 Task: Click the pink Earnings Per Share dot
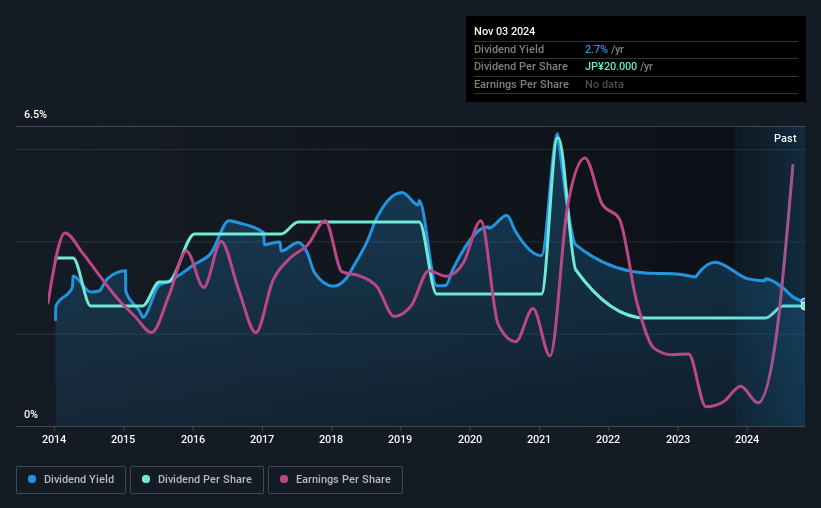click(x=284, y=479)
